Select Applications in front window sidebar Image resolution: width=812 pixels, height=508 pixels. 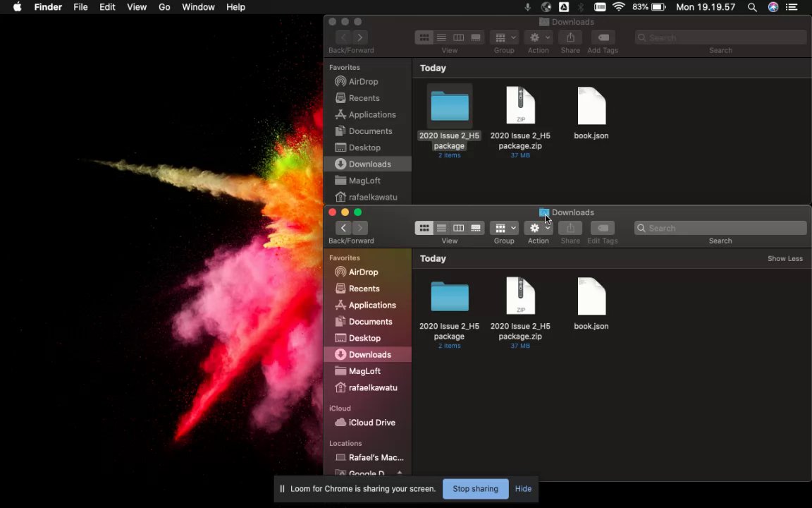pyautogui.click(x=367, y=306)
